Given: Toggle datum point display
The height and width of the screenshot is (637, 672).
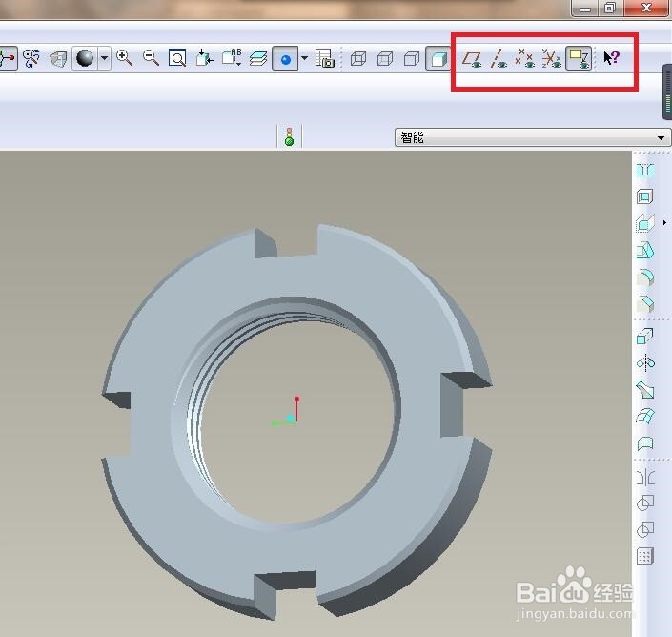Looking at the screenshot, I should 524,58.
